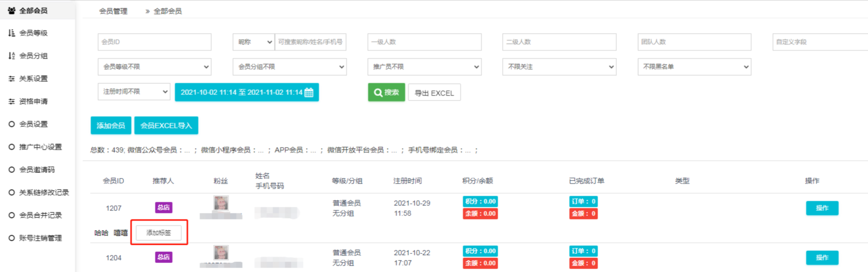
Task: Click the 总店 badge for member 1207
Action: click(163, 207)
